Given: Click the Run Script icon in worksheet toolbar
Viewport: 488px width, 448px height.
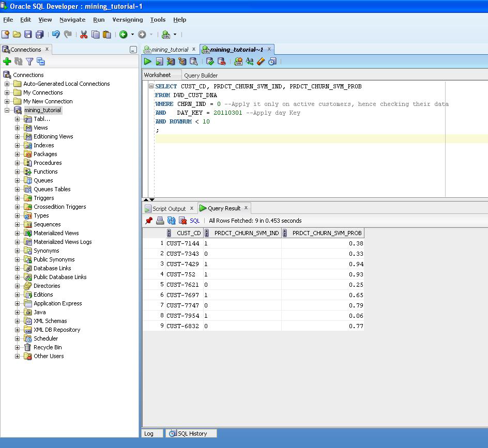Looking at the screenshot, I should tap(159, 61).
